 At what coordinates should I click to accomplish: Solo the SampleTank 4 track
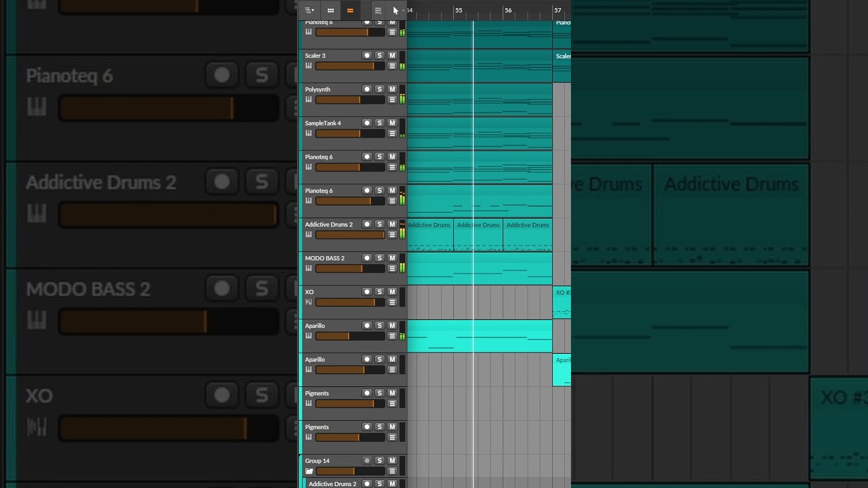[380, 123]
